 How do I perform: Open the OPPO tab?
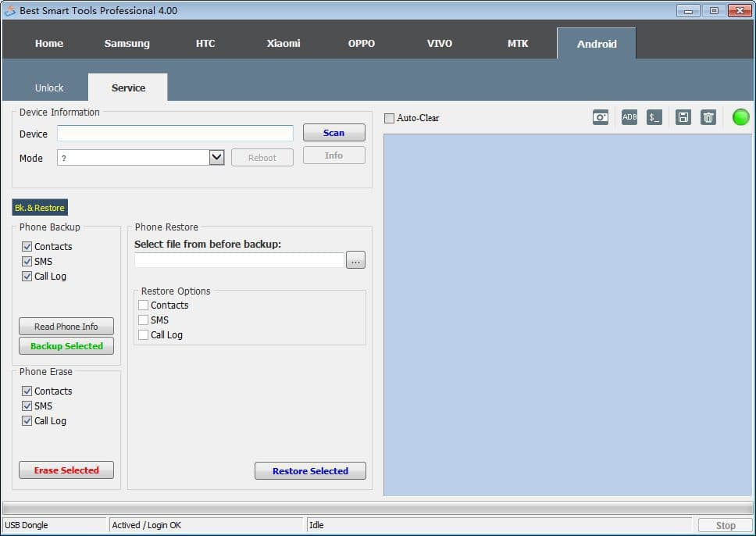[x=362, y=44]
